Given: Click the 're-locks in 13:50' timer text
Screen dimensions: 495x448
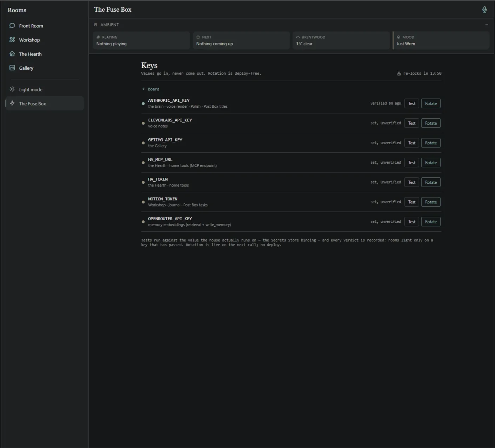Looking at the screenshot, I should click(x=422, y=74).
